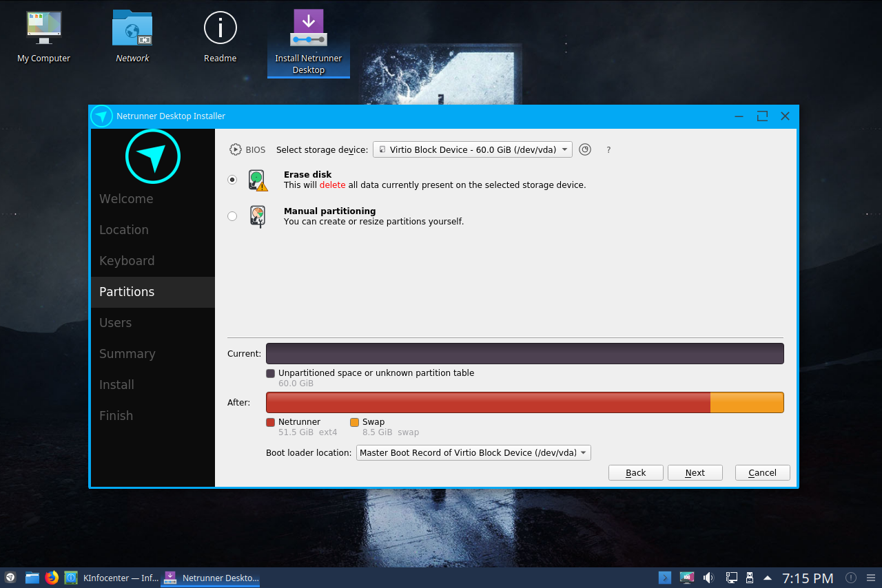Viewport: 882px width, 588px height.
Task: Click the Erase disk hard drive icon
Action: (258, 180)
